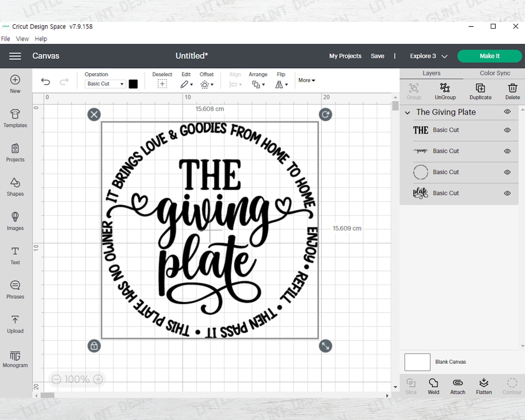Image resolution: width=525 pixels, height=420 pixels.
Task: Click the Upload tool
Action: [15, 324]
